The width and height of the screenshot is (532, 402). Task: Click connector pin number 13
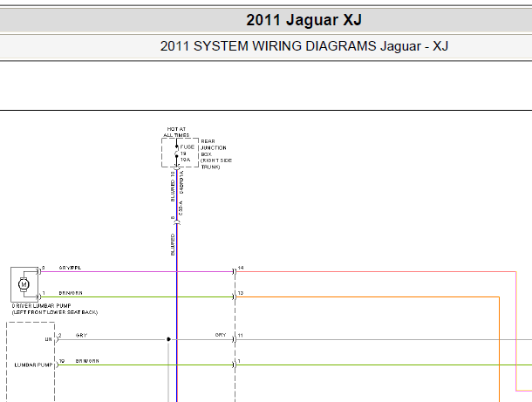241,293
